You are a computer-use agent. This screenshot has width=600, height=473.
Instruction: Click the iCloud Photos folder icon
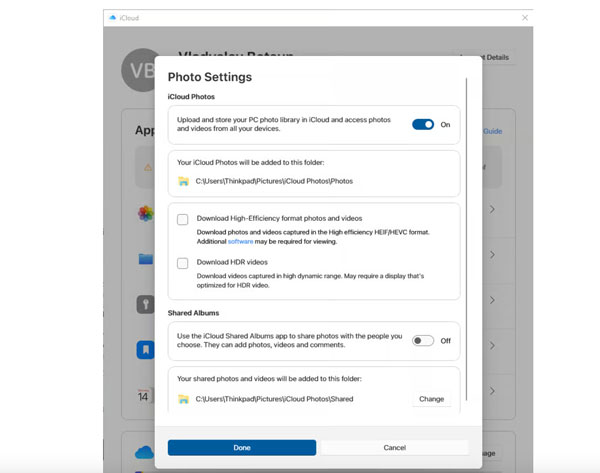pyautogui.click(x=184, y=181)
